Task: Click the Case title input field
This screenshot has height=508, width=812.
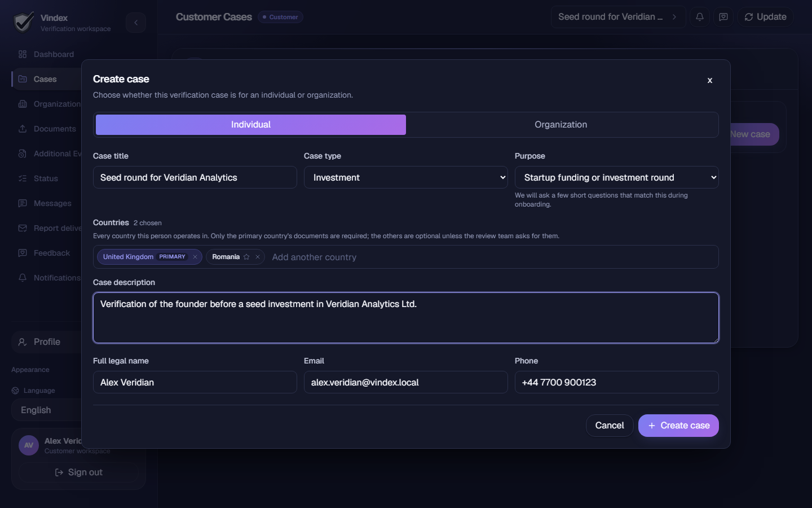Action: point(195,177)
